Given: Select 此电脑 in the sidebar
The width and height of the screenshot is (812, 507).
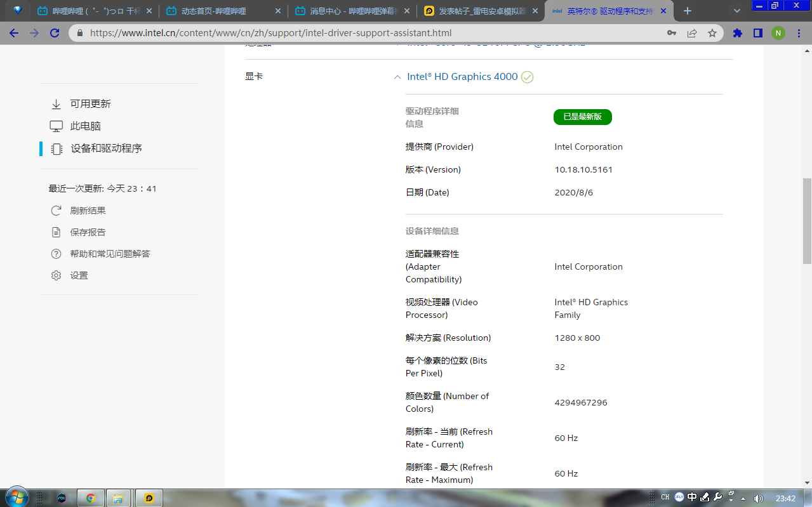Looking at the screenshot, I should tap(85, 126).
